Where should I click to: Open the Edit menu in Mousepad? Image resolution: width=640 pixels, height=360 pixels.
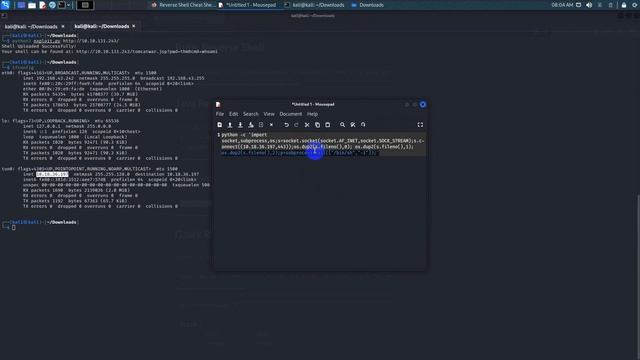coord(233,114)
